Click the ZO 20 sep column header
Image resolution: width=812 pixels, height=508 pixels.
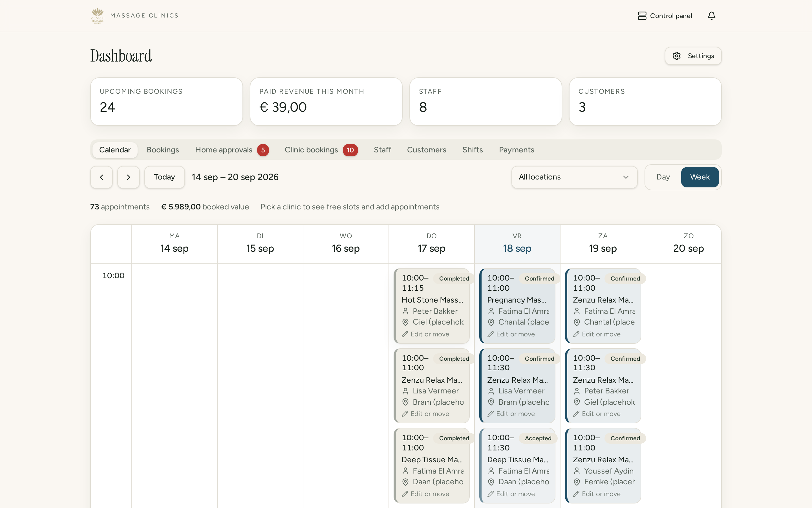tap(683, 244)
